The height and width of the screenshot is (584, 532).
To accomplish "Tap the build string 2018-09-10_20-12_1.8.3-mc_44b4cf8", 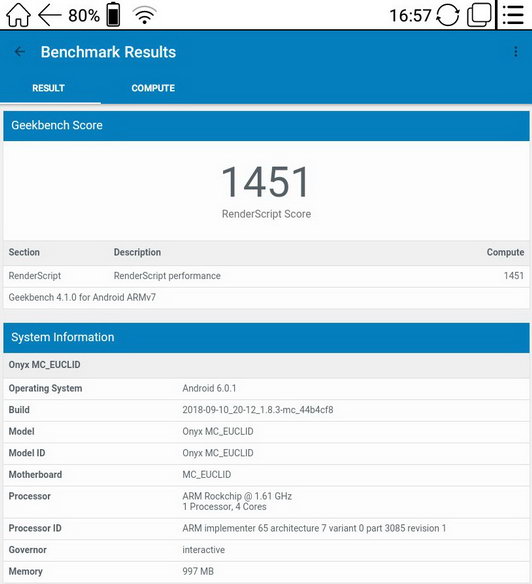I will pyautogui.click(x=258, y=410).
